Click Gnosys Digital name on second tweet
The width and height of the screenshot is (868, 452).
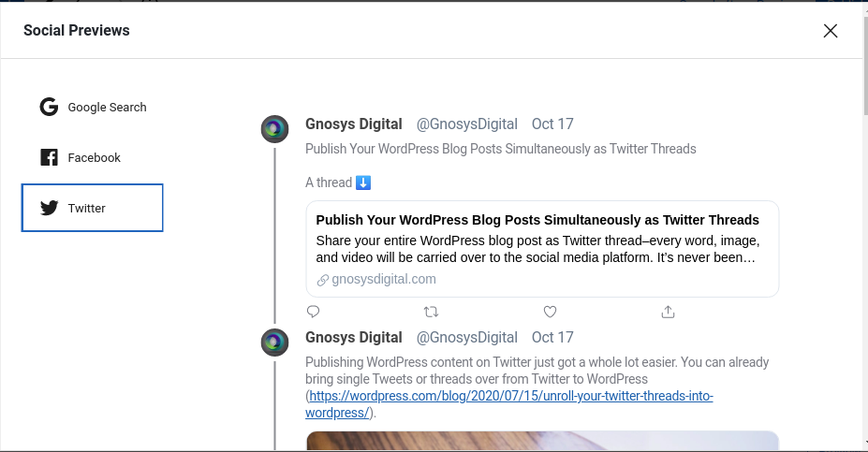coord(354,338)
